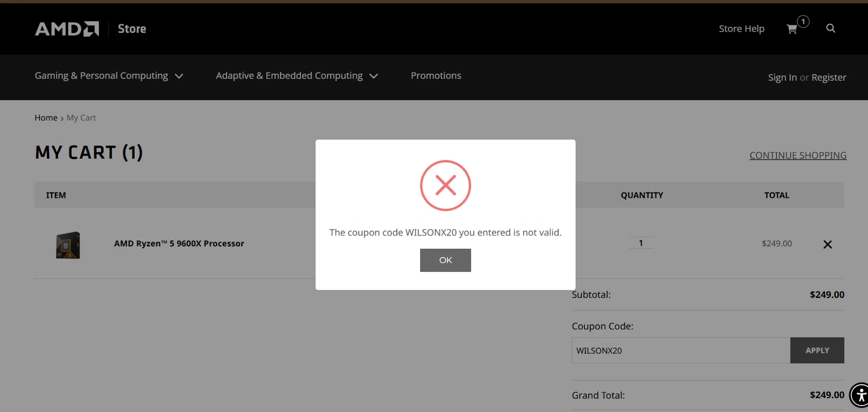Click the coupon not valid message text
The height and width of the screenshot is (412, 868).
coord(446,233)
